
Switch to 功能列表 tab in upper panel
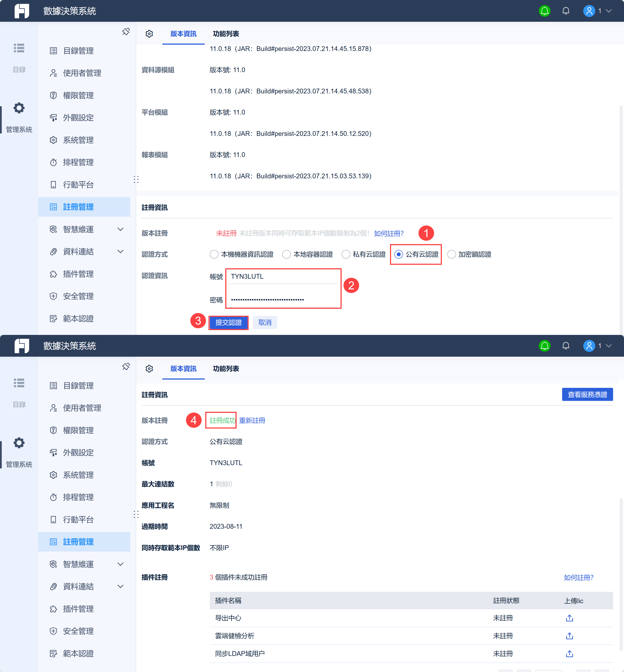click(226, 34)
